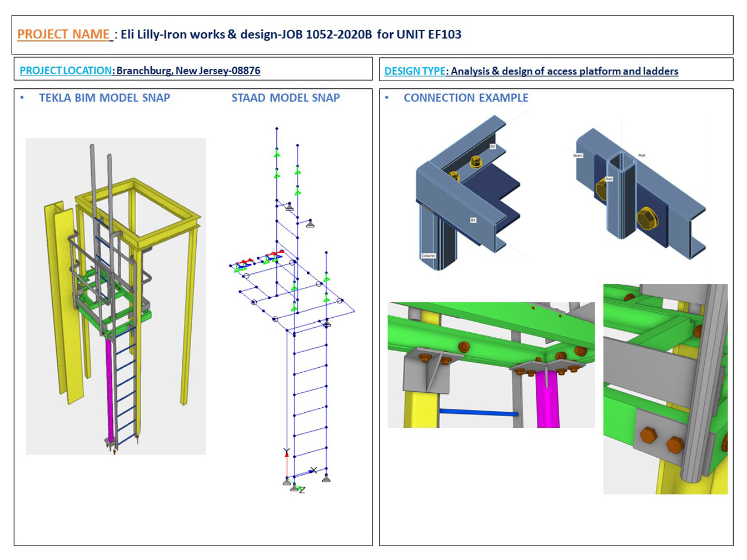The image size is (747, 560).
Task: Select the green beam bracket connection image
Action: (x=491, y=365)
